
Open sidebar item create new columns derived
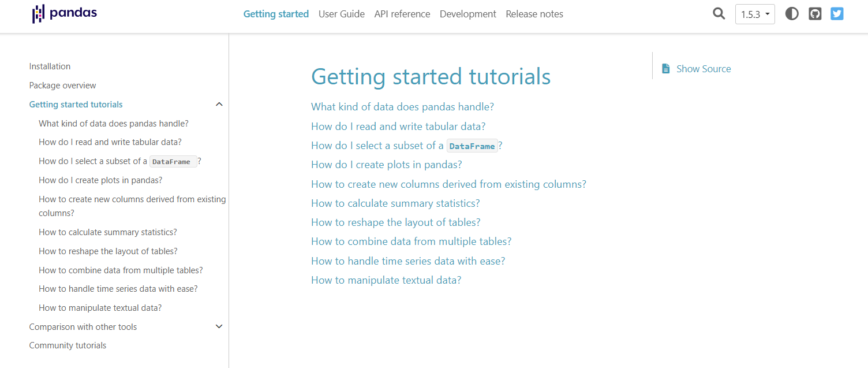click(x=132, y=206)
